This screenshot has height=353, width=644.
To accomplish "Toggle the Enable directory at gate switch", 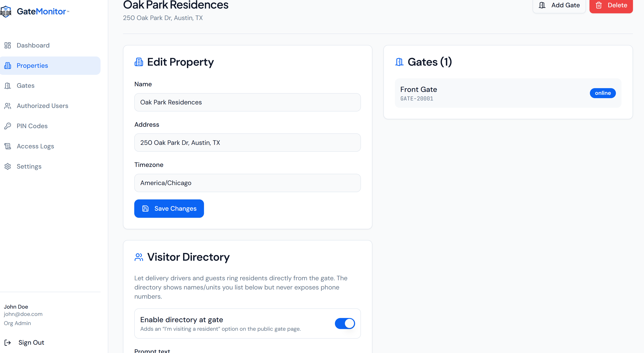I will (345, 323).
